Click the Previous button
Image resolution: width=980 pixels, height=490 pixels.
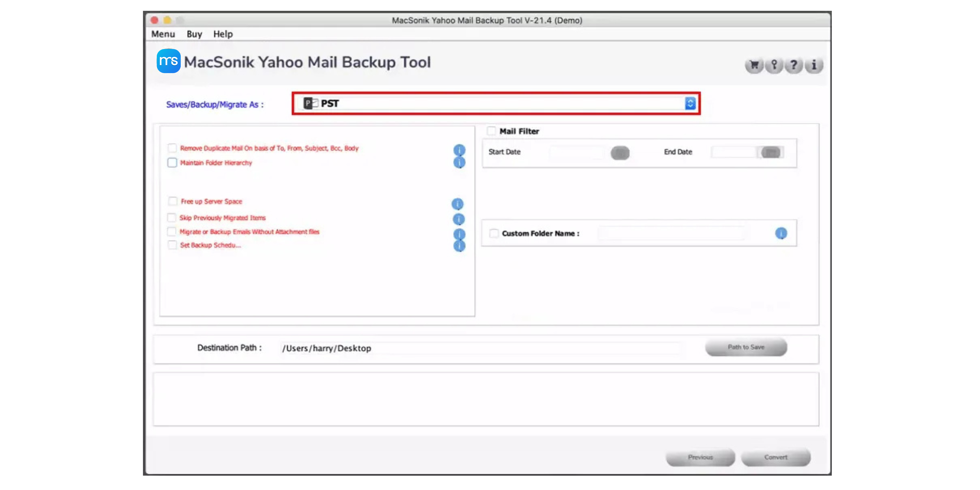coord(700,457)
